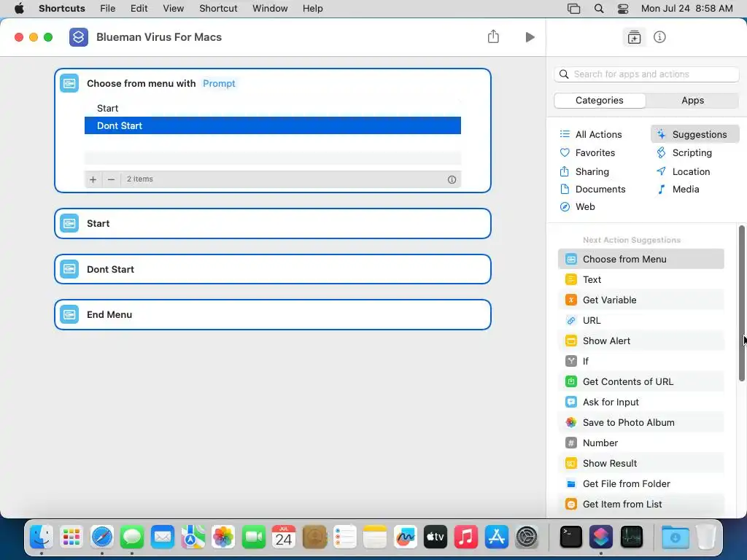
Task: Pick the Get Item from List suggestion
Action: (x=640, y=505)
